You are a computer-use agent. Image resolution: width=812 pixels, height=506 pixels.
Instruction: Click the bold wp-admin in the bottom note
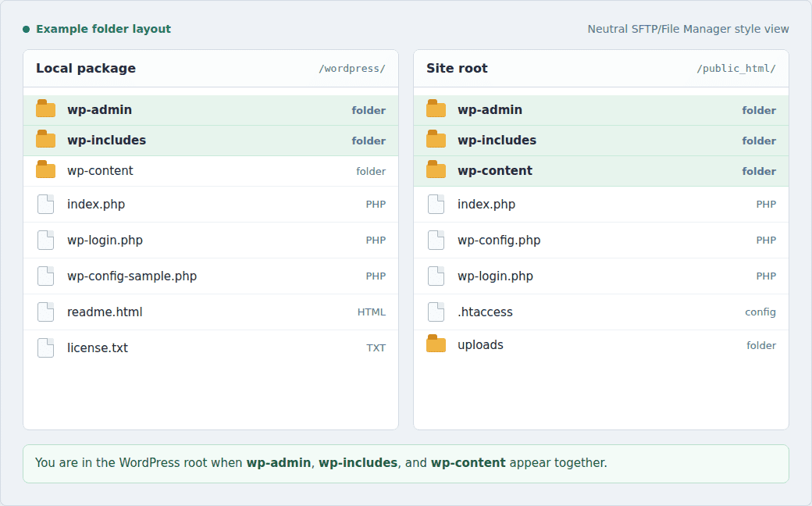pyautogui.click(x=279, y=462)
